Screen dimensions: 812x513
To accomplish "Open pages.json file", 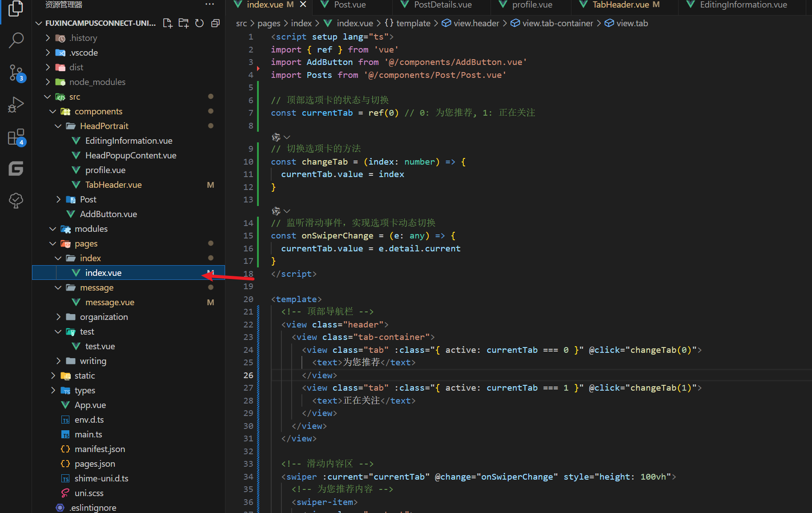I will [129, 464].
